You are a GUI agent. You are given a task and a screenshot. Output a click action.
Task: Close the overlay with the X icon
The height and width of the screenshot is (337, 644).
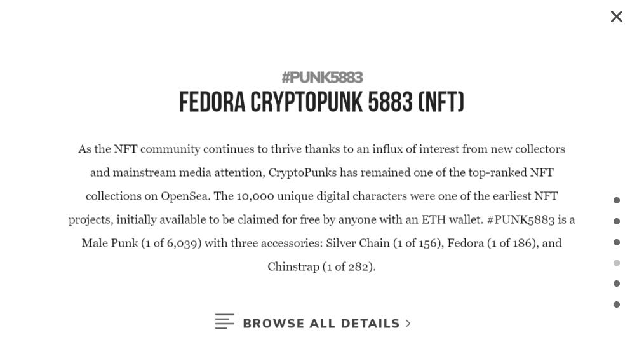coord(616,17)
